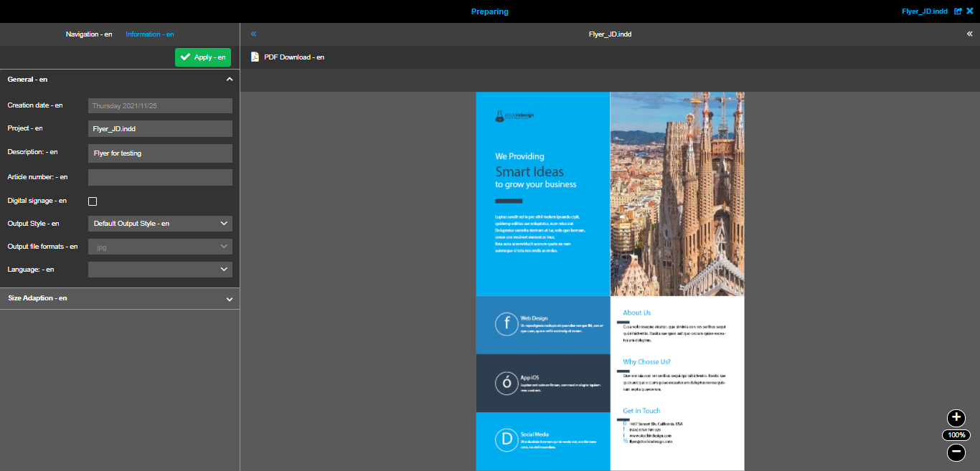Screen dimensions: 980x471
Task: Click the open in new window icon
Action: [x=958, y=11]
